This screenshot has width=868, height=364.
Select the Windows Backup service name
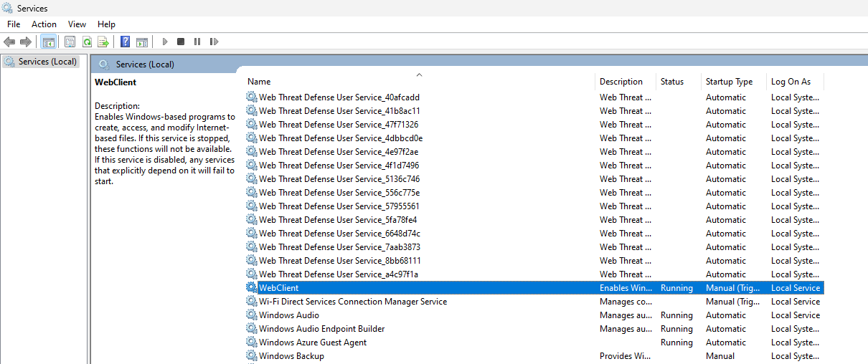[x=291, y=356]
